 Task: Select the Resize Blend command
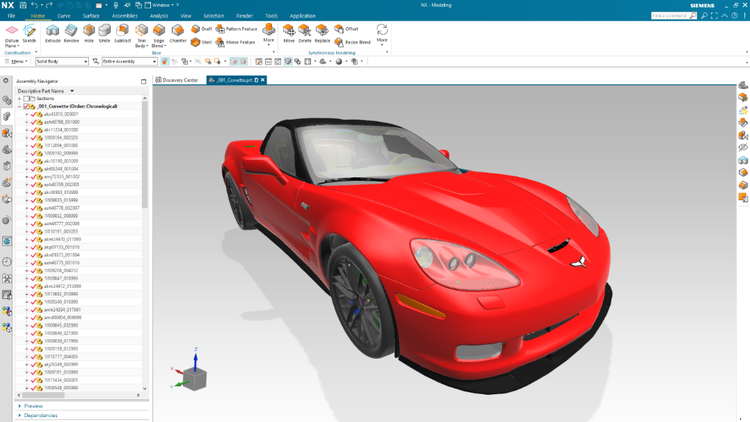[x=353, y=42]
